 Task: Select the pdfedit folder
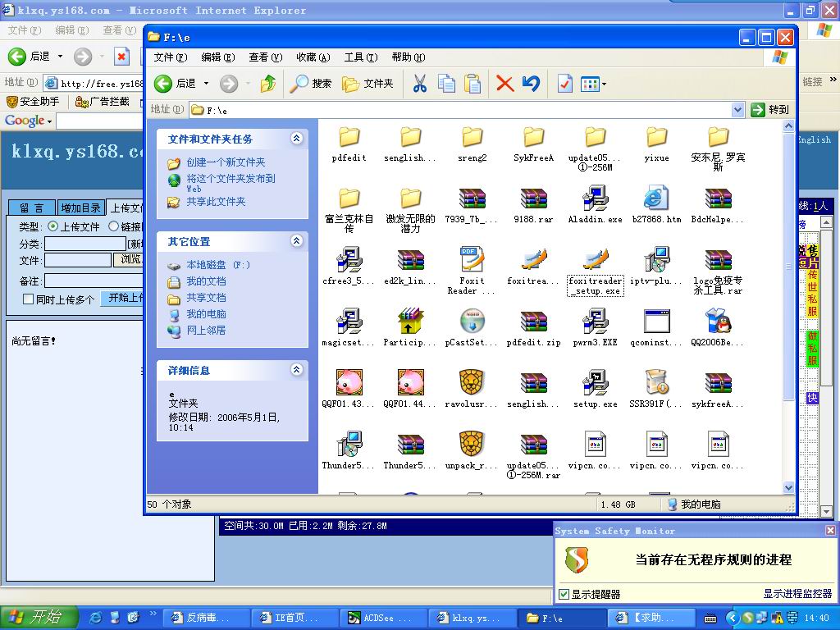click(349, 144)
